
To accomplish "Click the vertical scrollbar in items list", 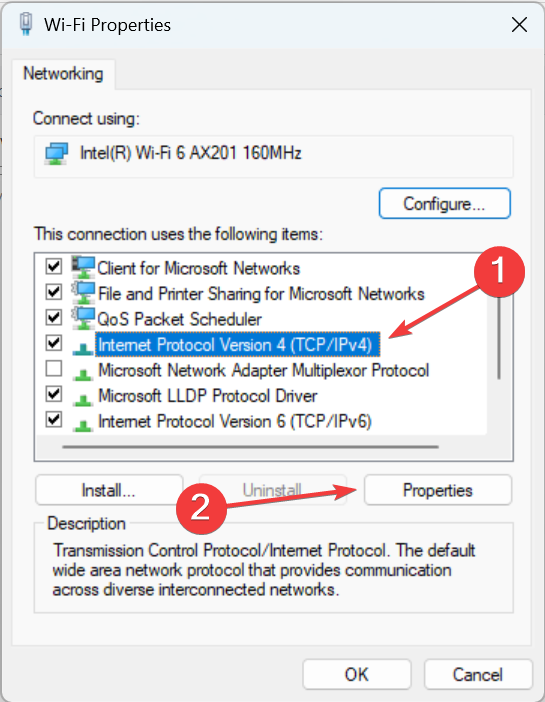I will (499, 338).
